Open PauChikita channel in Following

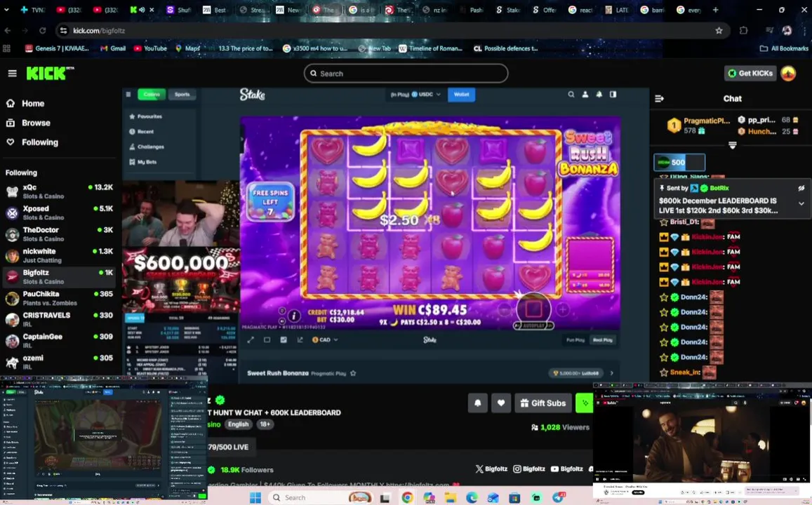pos(58,298)
